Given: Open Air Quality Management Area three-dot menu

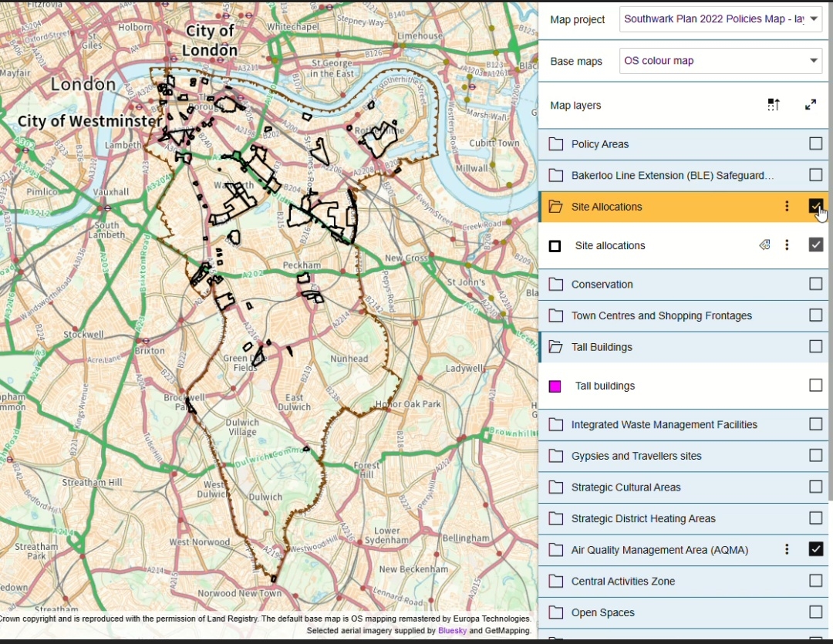Looking at the screenshot, I should point(787,550).
